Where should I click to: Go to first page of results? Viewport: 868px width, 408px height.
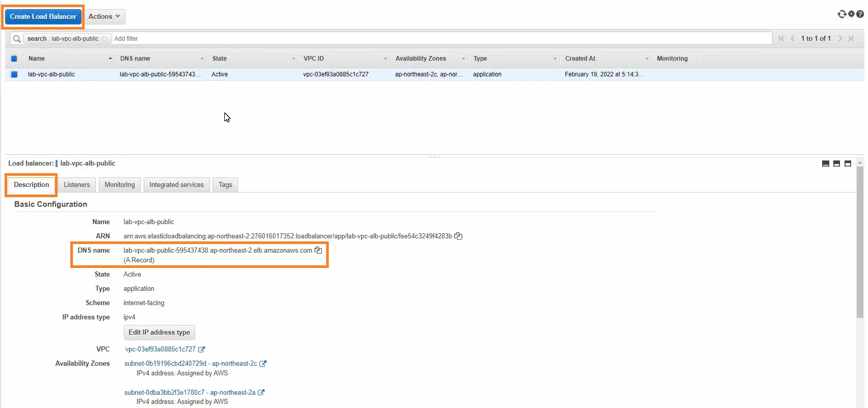tap(781, 39)
